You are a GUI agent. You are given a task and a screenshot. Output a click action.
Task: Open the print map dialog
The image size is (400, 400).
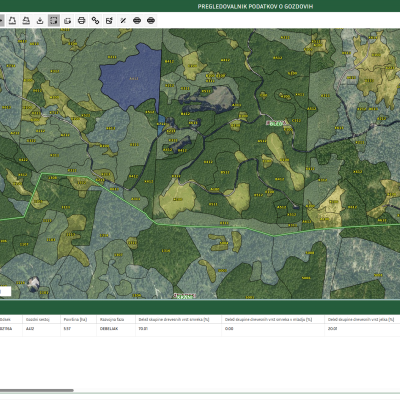(x=81, y=21)
